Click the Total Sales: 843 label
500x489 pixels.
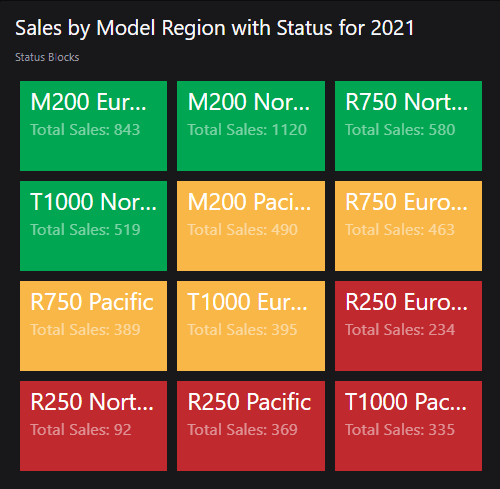pos(85,130)
